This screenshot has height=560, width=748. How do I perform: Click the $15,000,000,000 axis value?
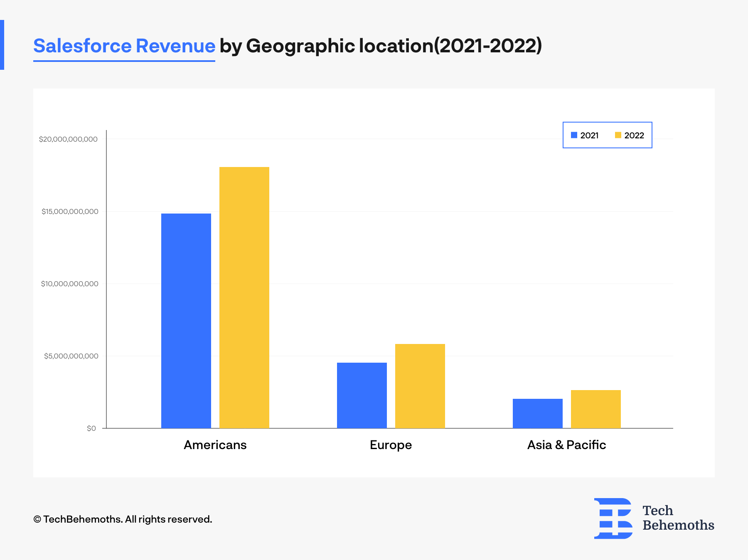pyautogui.click(x=70, y=211)
